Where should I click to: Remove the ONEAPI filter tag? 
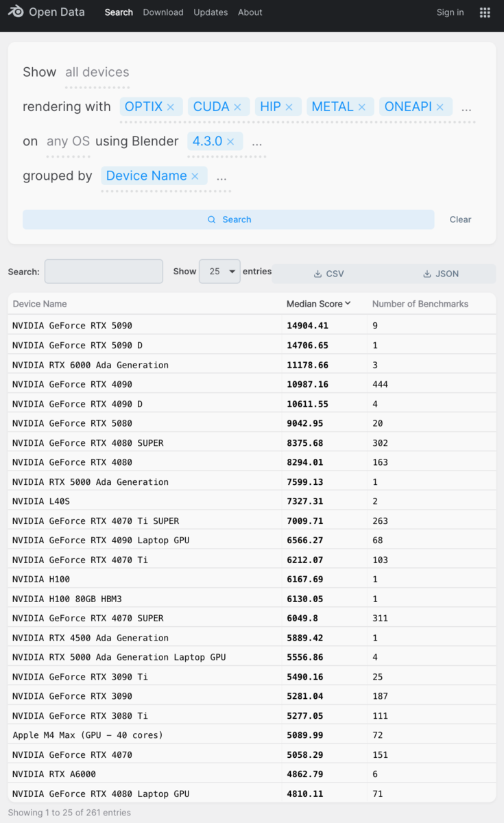[x=440, y=107]
